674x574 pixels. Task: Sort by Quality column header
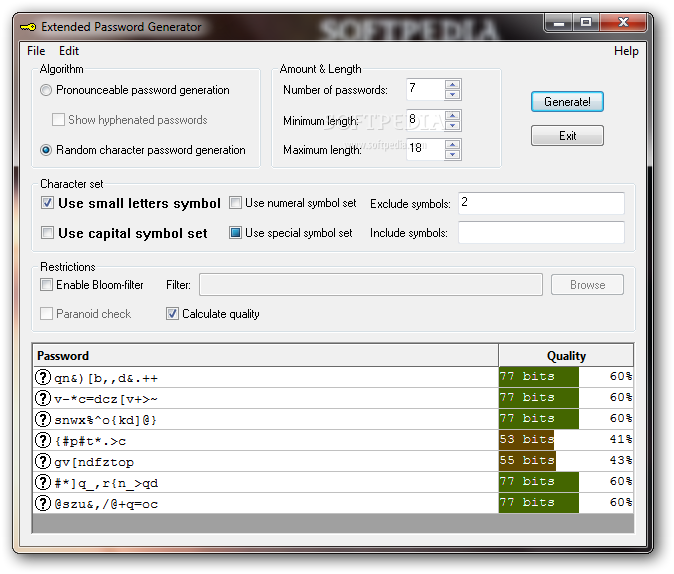[566, 356]
